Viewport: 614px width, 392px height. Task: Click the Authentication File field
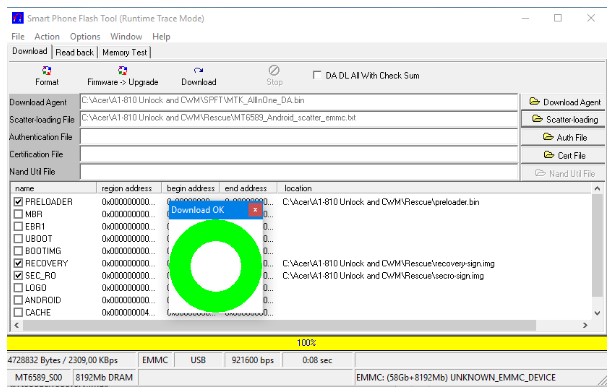point(299,137)
